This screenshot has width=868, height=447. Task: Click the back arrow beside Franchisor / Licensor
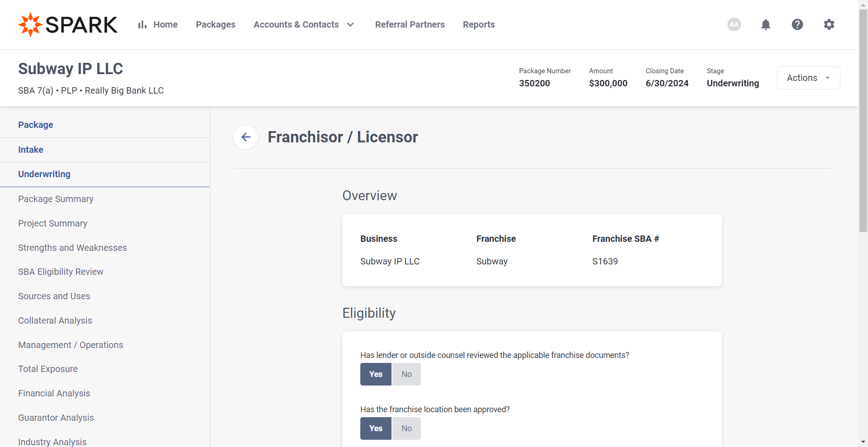[x=246, y=137]
